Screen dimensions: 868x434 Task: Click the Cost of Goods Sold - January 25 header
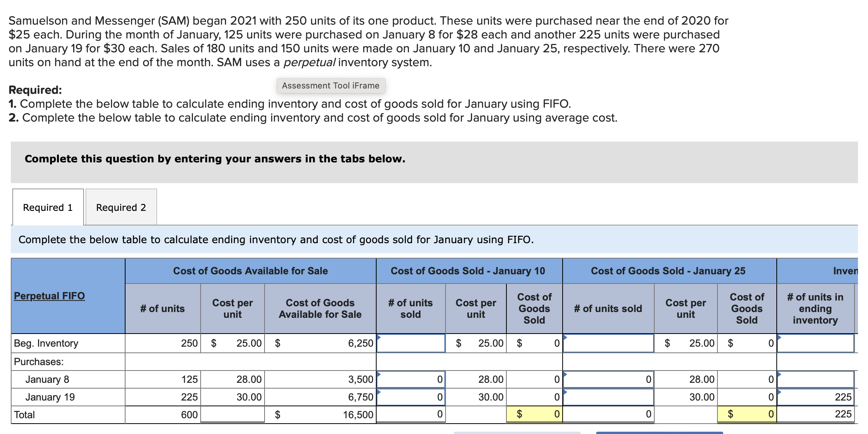pyautogui.click(x=668, y=271)
